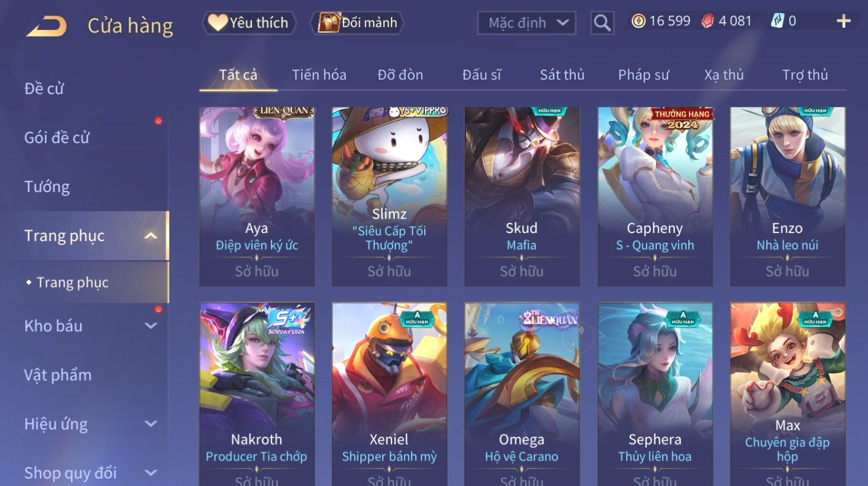Select Skud Mafia skin card
Viewport: 868px width, 486px height.
[x=522, y=197]
